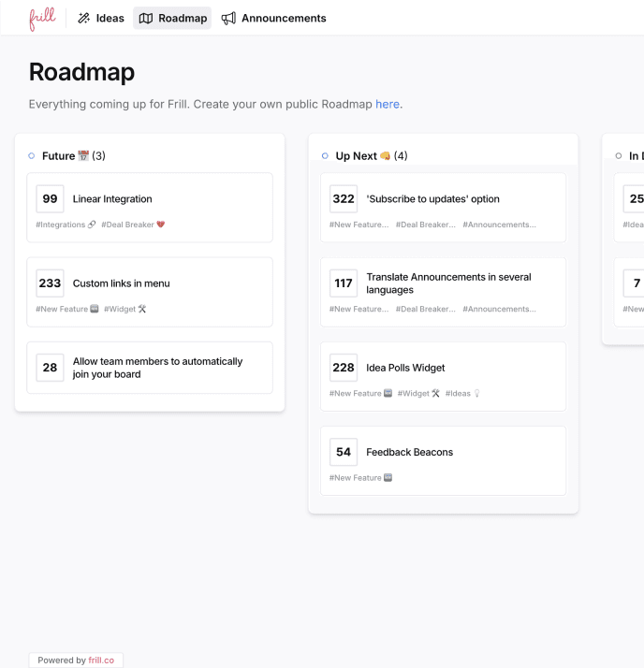Click #Widget tag under Custom links in menu

[x=124, y=309]
